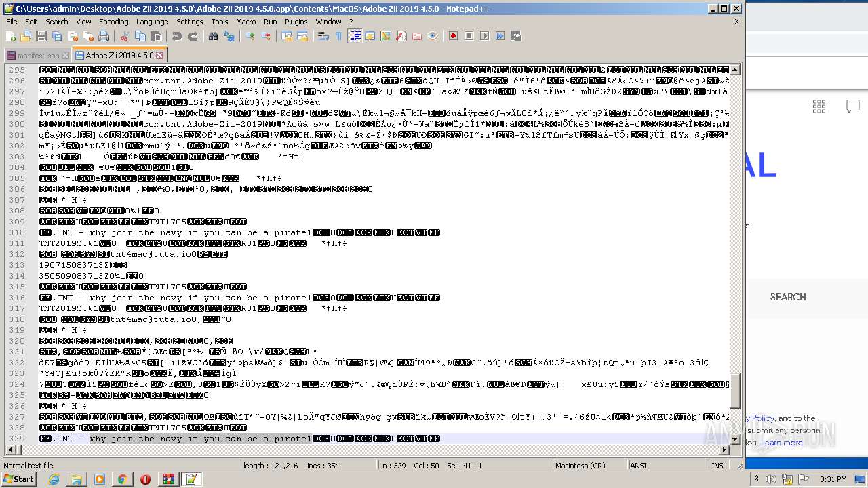Show the Function List panel
This screenshot has width=868, height=488.
coord(401,36)
